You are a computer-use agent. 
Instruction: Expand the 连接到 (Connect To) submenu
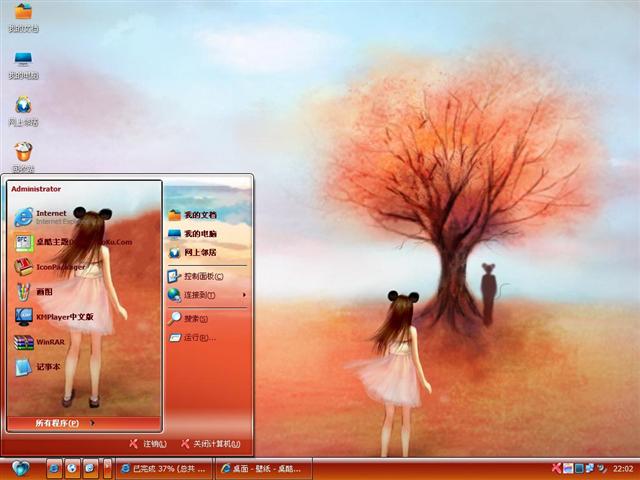point(205,295)
